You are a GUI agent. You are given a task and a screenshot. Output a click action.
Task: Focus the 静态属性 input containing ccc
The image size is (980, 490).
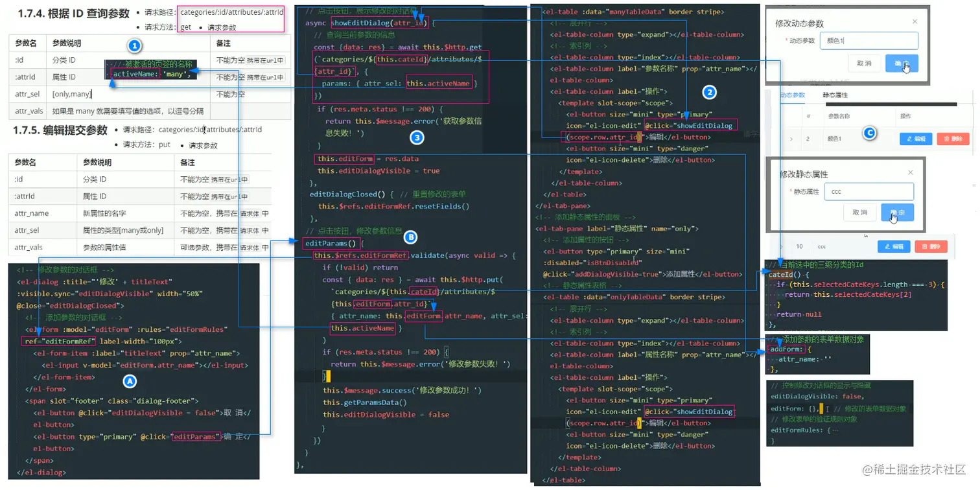(869, 191)
